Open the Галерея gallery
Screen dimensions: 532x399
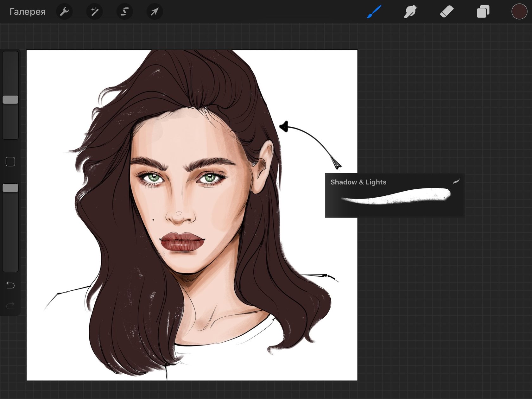point(28,12)
